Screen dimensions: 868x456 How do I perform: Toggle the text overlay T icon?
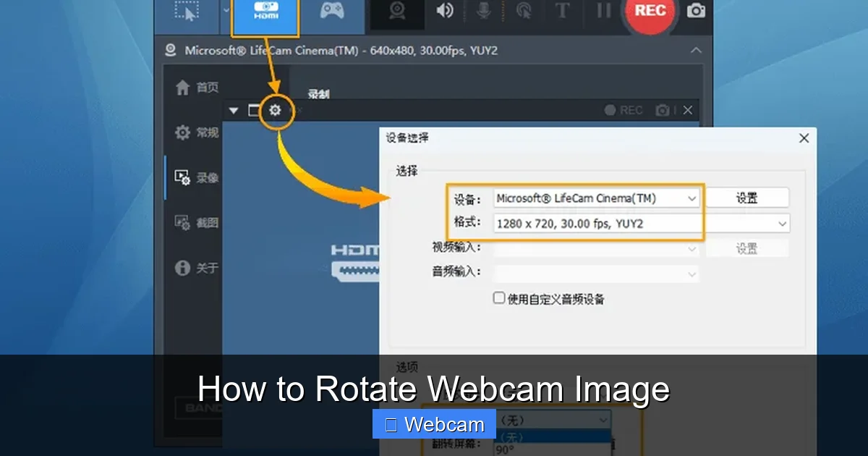tap(563, 10)
